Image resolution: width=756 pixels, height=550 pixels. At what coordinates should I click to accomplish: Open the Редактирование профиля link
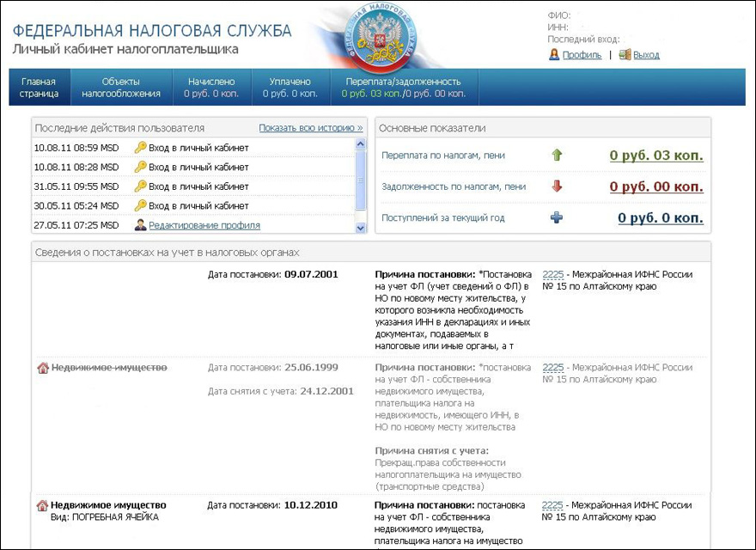coord(204,225)
